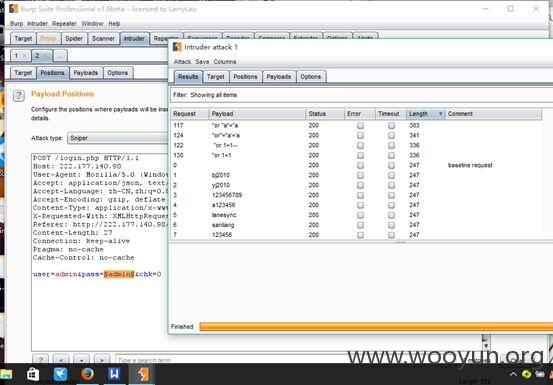The image size is (553, 385).
Task: Click request editor scrollbar down arrow
Action: click(486, 346)
